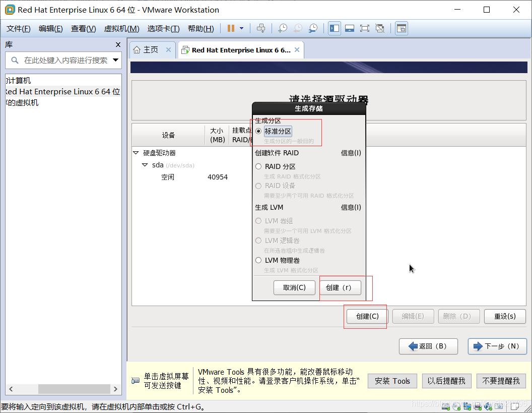Click 信息(I) next to 生成 LVM
Image resolution: width=532 pixels, height=413 pixels.
click(x=351, y=208)
